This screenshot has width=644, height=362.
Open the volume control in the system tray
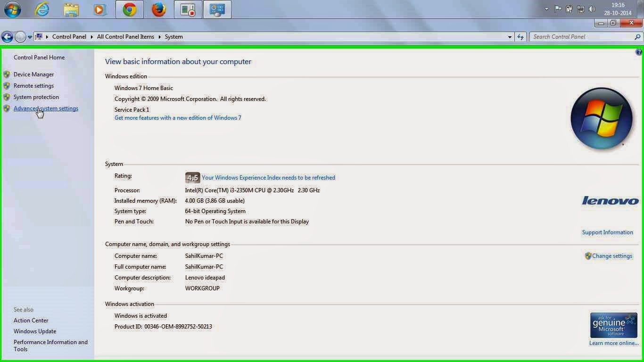[592, 8]
